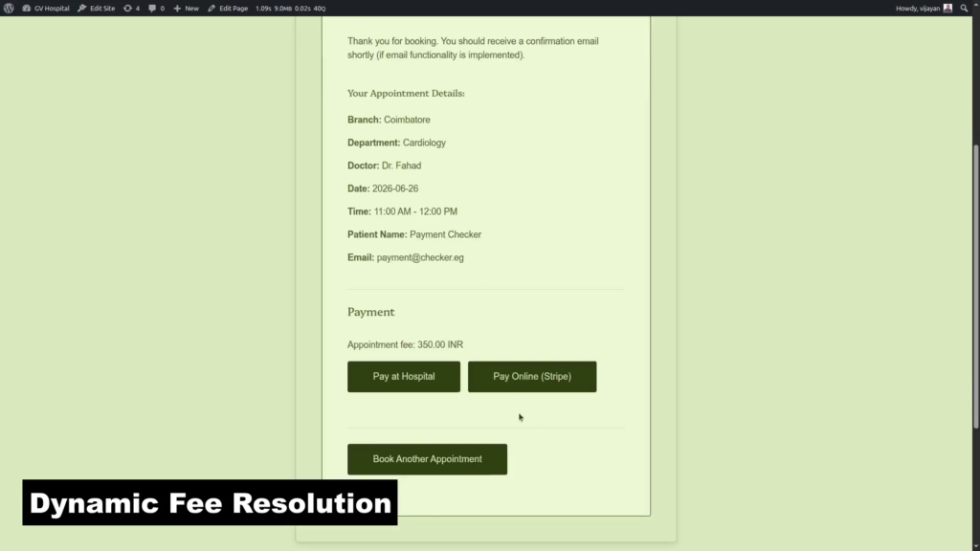Open comments bubble in admin bar
This screenshot has height=551, width=980.
click(156, 8)
